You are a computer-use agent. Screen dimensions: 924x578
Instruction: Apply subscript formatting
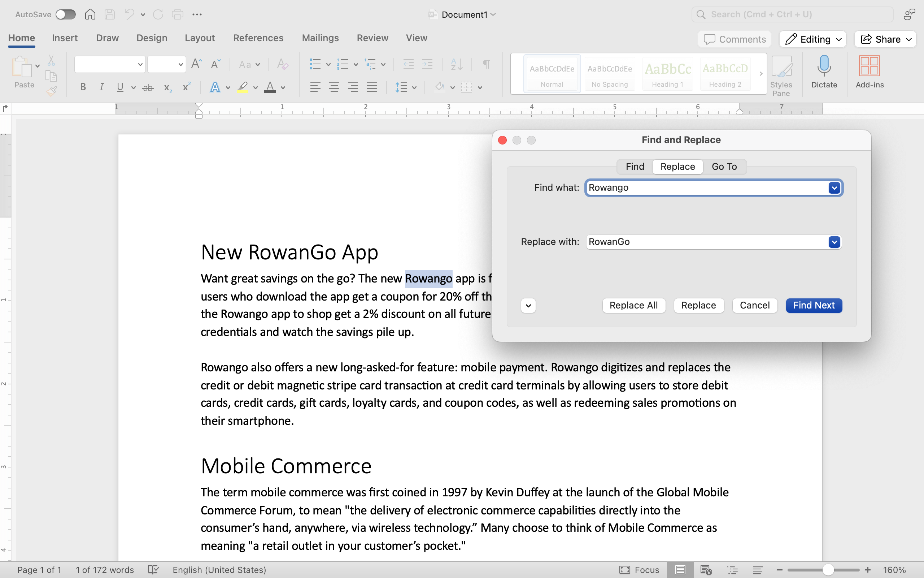point(167,87)
